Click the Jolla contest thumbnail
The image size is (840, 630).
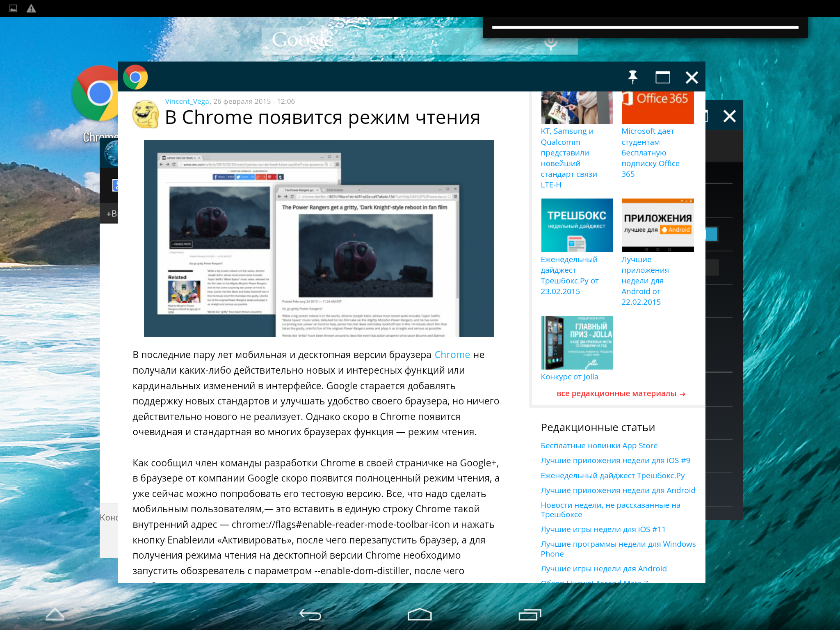coord(577,343)
